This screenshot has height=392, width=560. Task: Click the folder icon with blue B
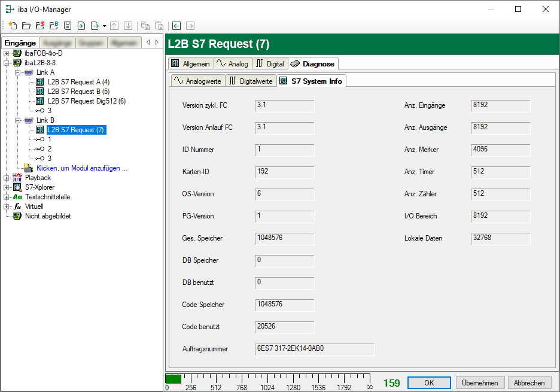tap(53, 26)
